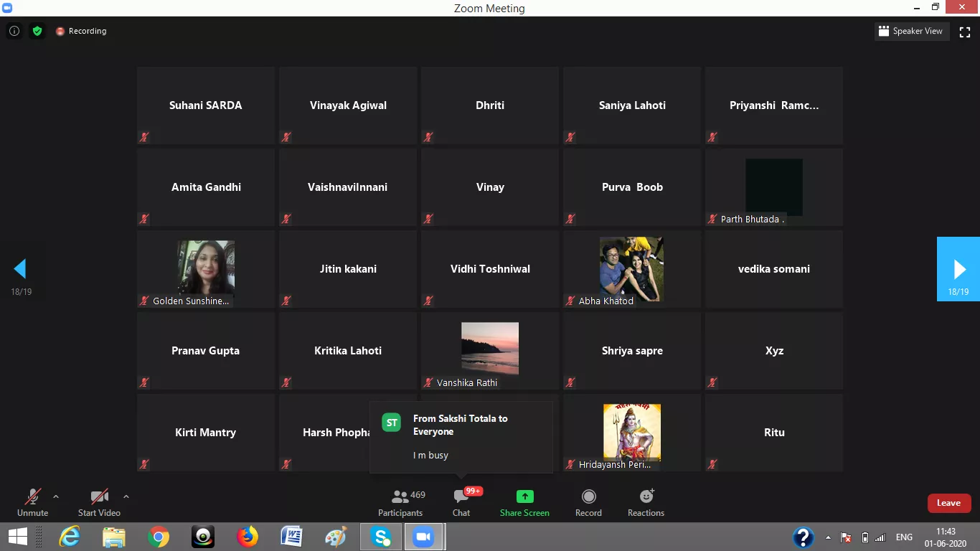Start video with the camera toggle
The width and height of the screenshot is (980, 551).
(x=99, y=502)
